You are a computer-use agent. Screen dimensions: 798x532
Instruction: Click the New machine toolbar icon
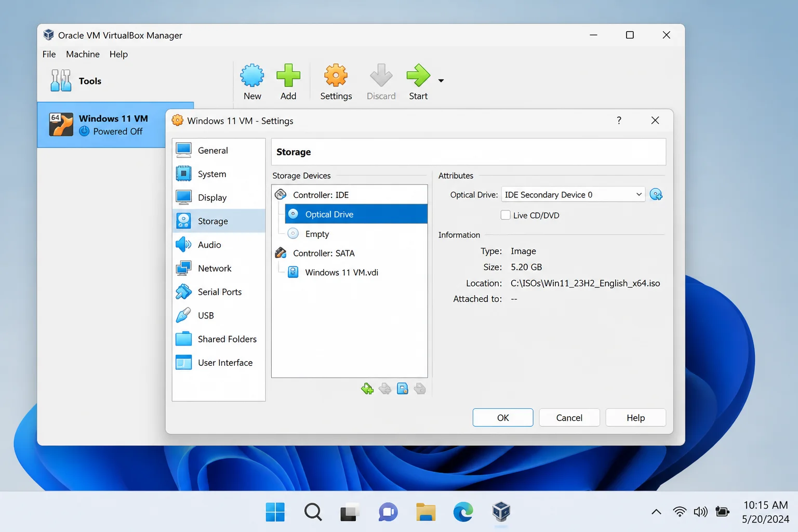pos(252,82)
